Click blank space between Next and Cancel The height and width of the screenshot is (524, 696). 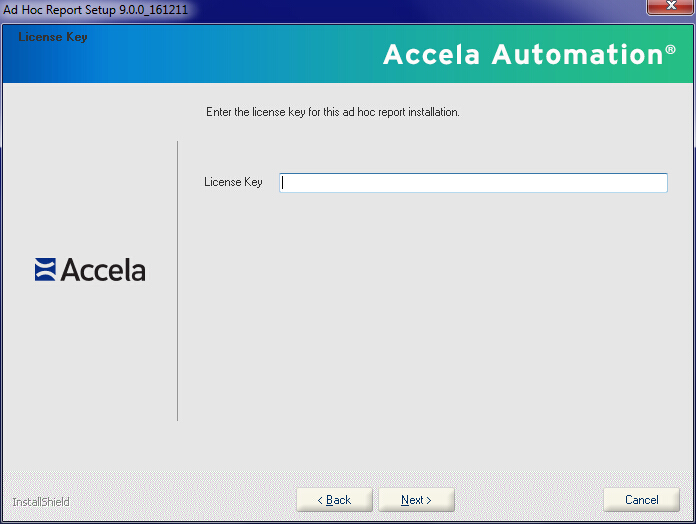[x=530, y=500]
